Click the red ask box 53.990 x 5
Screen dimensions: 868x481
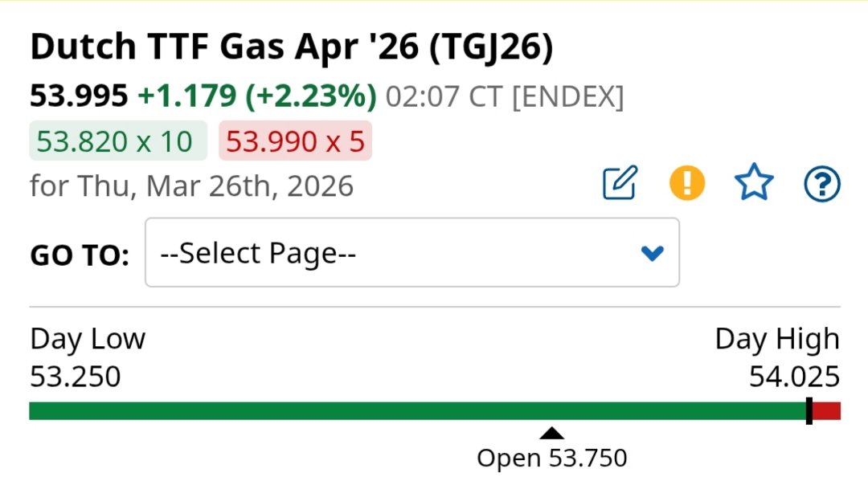(x=295, y=141)
